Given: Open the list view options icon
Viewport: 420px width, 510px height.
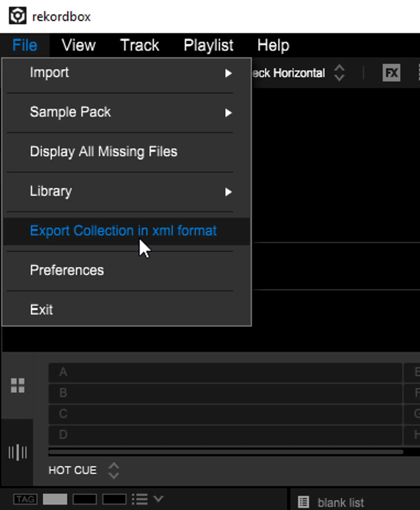Looking at the screenshot, I should click(x=140, y=499).
